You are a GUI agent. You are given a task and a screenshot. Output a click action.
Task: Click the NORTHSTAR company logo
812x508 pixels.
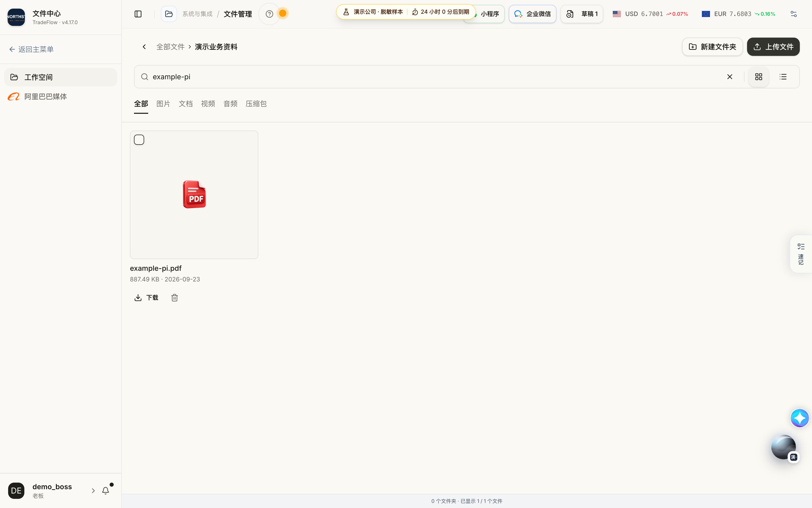(16, 17)
